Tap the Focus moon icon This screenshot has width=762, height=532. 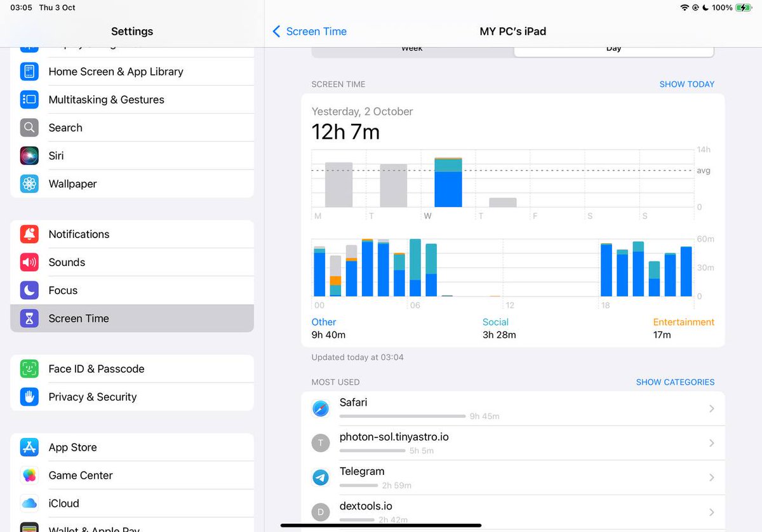[x=29, y=290]
